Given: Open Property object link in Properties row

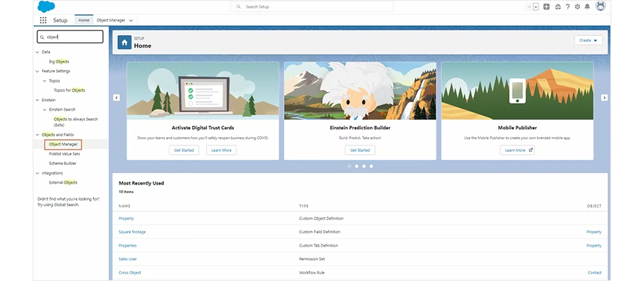Looking at the screenshot, I should tap(594, 246).
